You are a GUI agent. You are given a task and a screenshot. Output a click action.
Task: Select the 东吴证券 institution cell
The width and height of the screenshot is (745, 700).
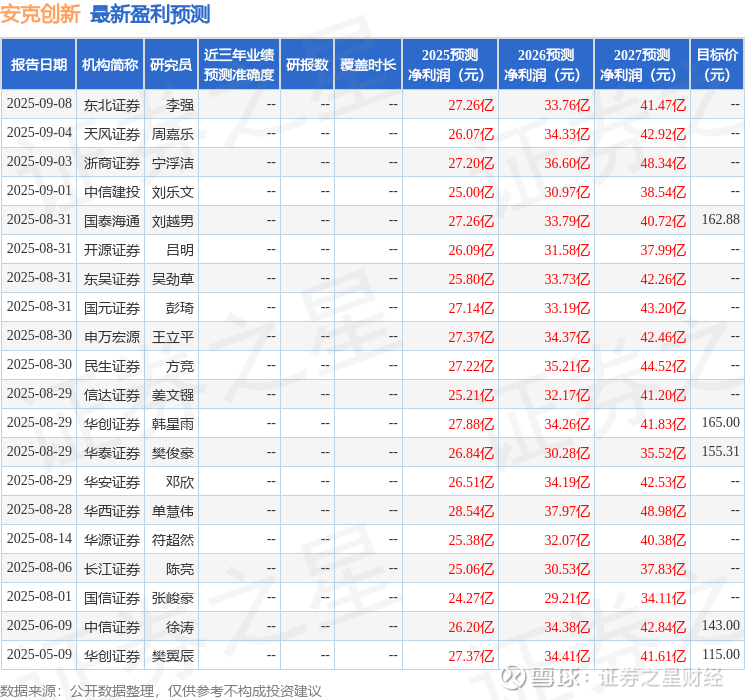pyautogui.click(x=112, y=279)
